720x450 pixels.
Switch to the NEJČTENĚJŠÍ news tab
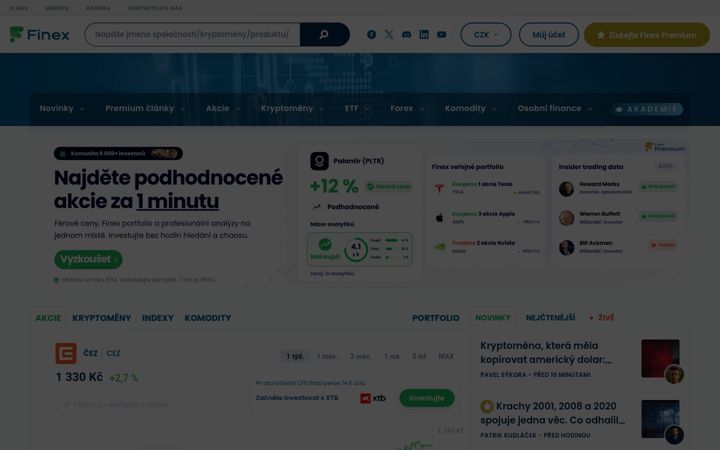tap(551, 318)
